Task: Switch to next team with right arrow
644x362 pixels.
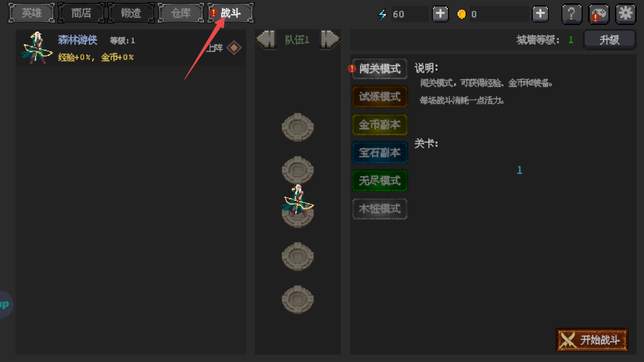Action: (330, 39)
